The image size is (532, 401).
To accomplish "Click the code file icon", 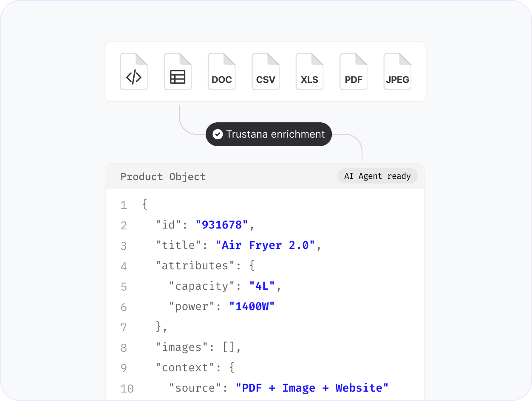I will pyautogui.click(x=134, y=71).
